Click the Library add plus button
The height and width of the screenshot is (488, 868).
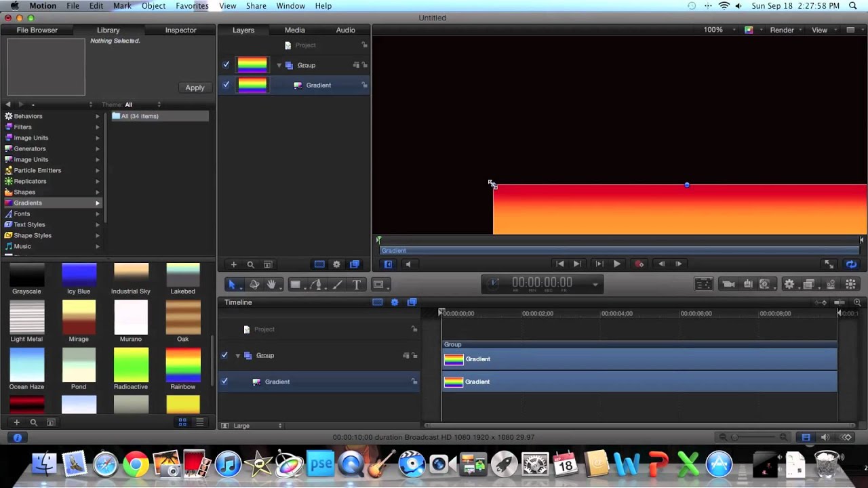point(16,422)
